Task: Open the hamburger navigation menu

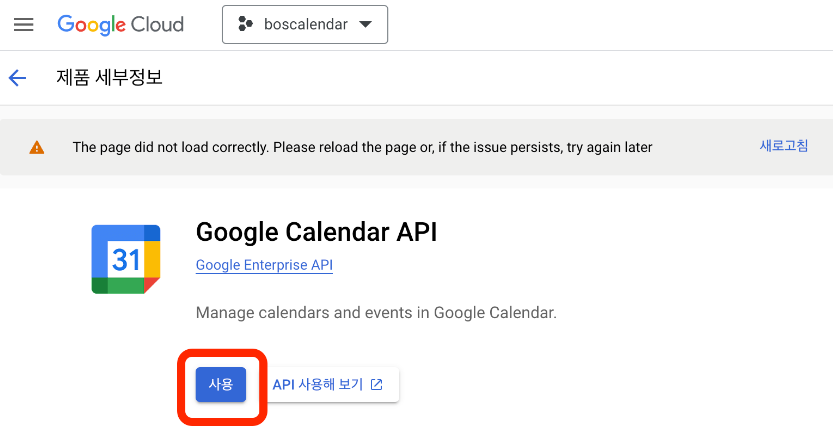Action: (23, 25)
